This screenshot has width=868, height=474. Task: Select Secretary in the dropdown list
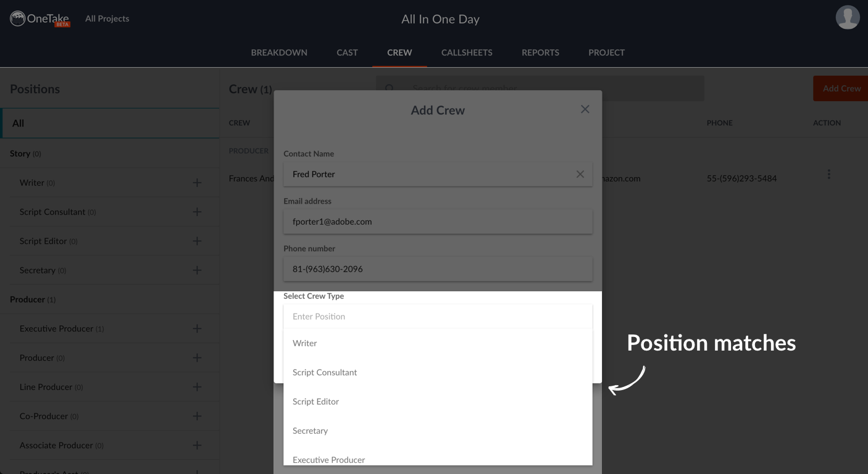pyautogui.click(x=438, y=431)
